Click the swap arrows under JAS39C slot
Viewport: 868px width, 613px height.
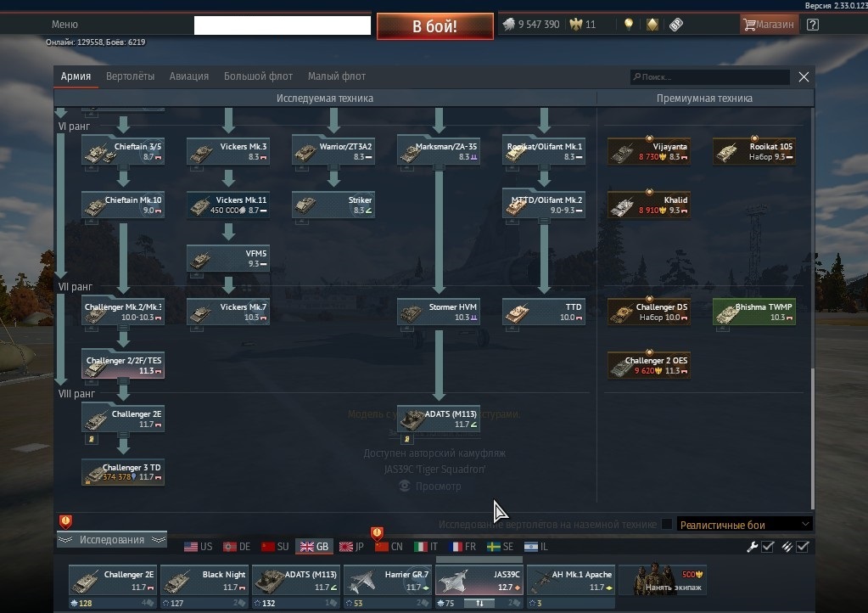point(479,603)
